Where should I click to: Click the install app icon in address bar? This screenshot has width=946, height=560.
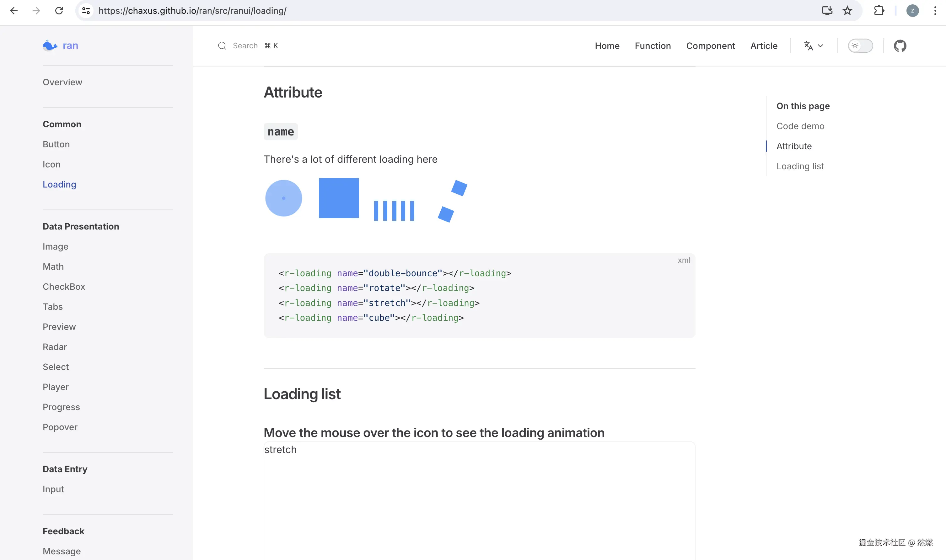(827, 11)
